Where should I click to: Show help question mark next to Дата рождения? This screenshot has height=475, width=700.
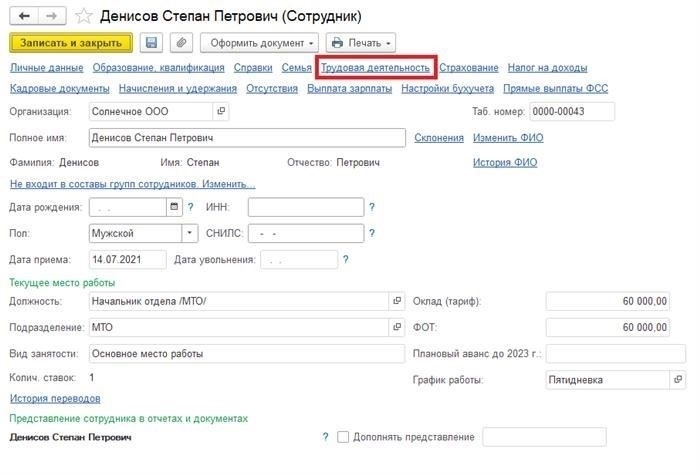pos(191,207)
